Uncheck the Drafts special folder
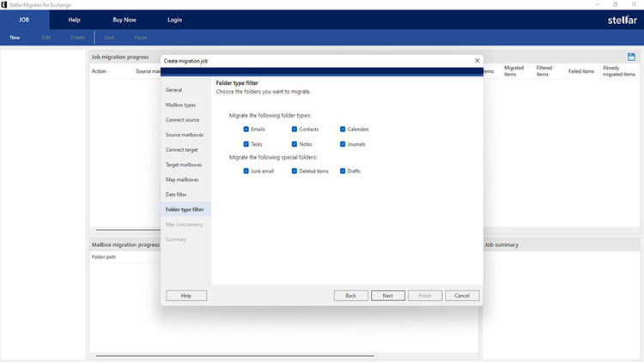This screenshot has width=644, height=362. click(x=343, y=171)
